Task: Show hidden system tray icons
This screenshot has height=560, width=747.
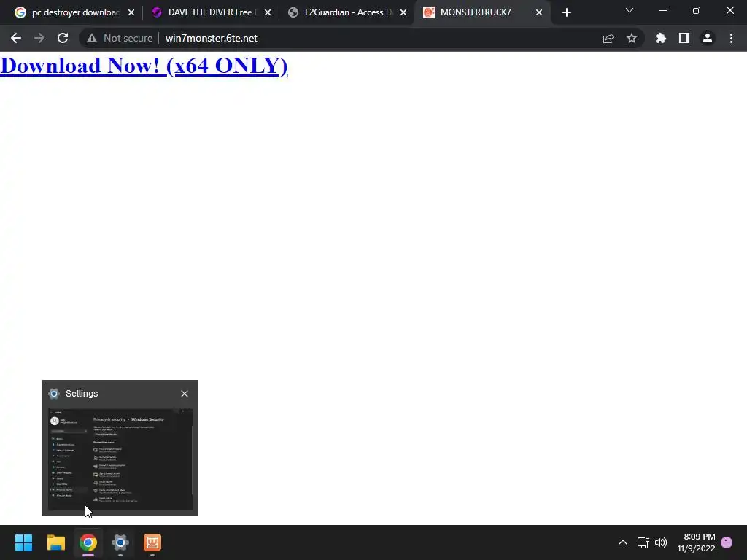Action: [x=623, y=542]
